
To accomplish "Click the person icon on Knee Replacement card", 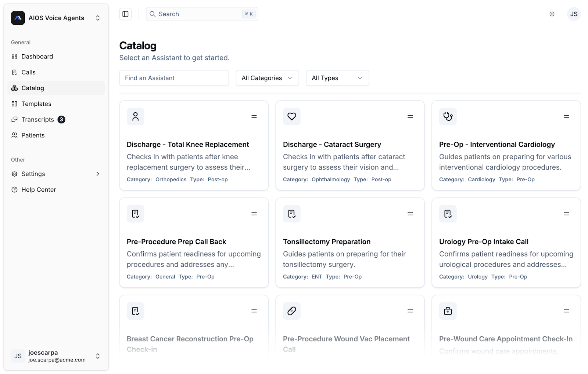I will [135, 116].
